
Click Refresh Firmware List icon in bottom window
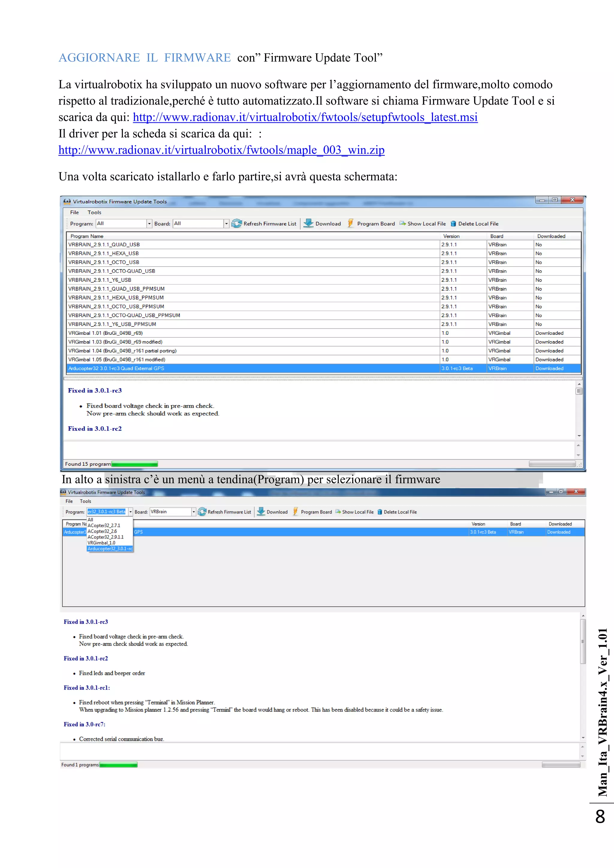202,512
